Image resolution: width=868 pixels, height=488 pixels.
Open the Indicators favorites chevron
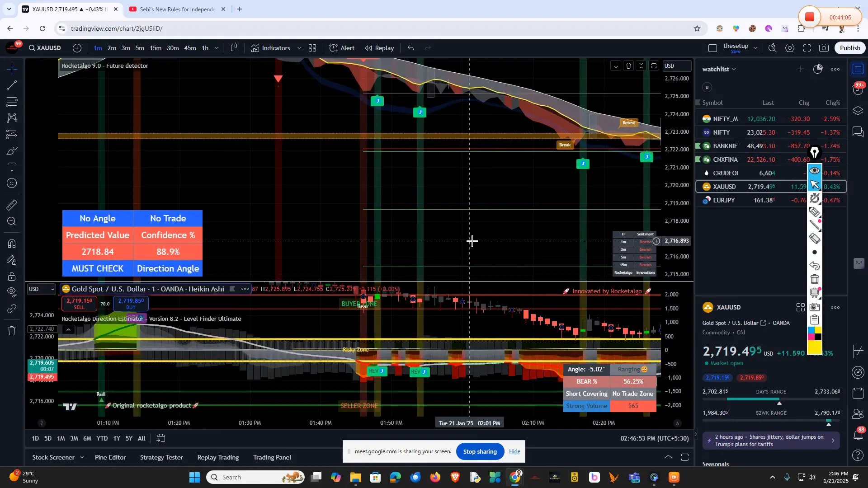[299, 48]
